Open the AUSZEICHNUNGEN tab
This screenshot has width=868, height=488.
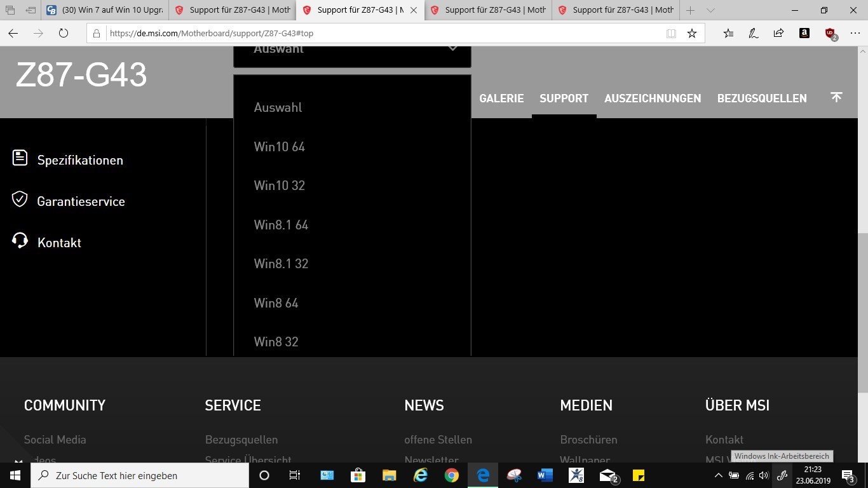tap(653, 98)
